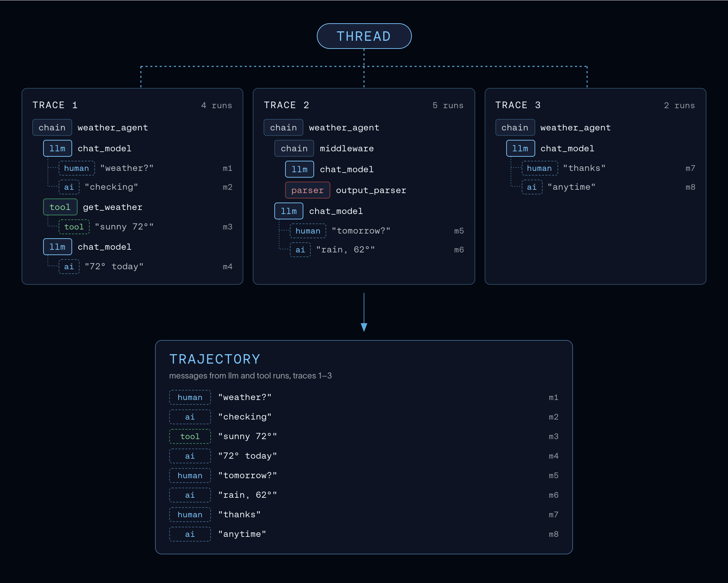Click the "72° today" message in Trace 1
The height and width of the screenshot is (583, 728).
point(114,266)
